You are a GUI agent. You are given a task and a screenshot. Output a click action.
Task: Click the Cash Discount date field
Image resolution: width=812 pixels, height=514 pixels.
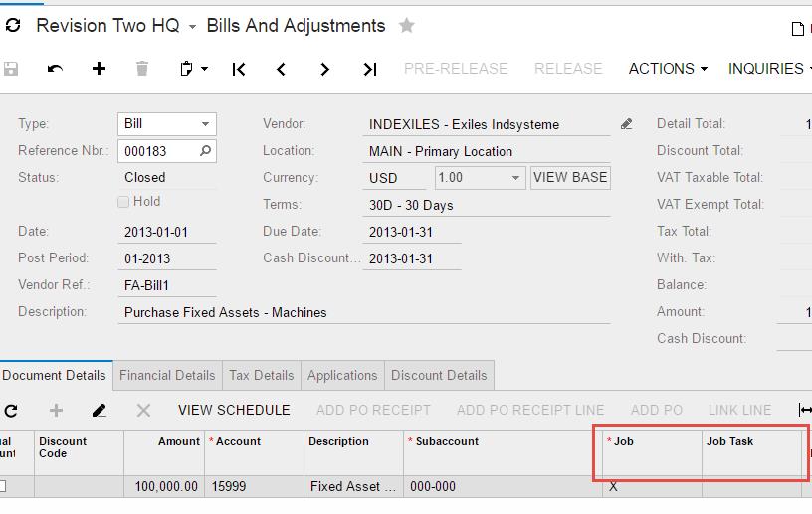[412, 258]
